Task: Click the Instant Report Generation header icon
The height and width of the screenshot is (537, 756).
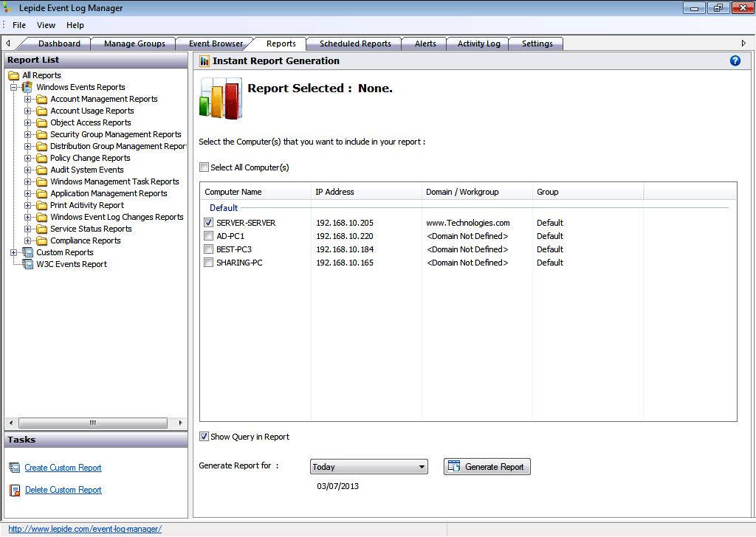Action: 205,61
